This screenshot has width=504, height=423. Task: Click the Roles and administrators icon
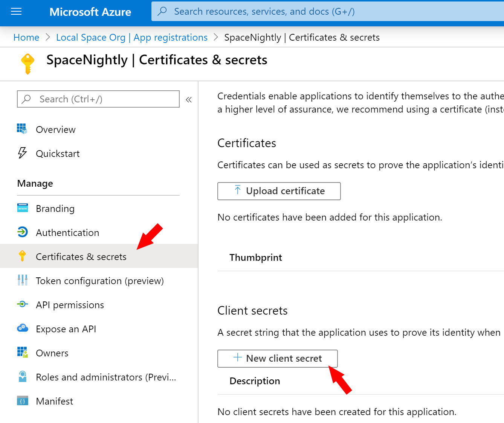point(22,377)
